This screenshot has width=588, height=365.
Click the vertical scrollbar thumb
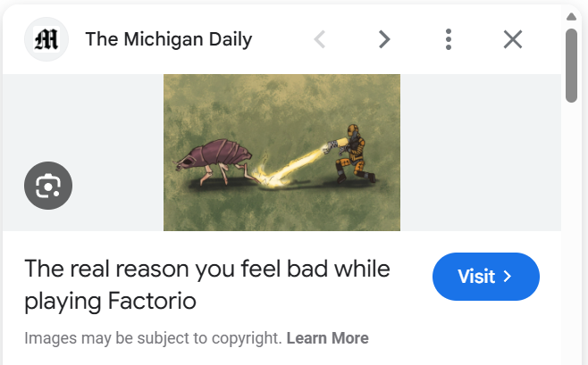571,65
